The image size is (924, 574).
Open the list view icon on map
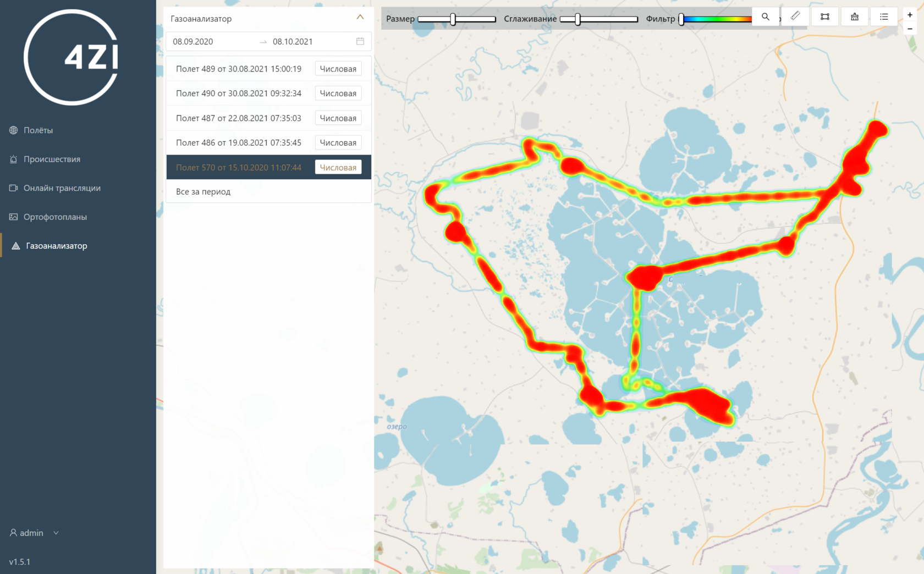pyautogui.click(x=884, y=17)
